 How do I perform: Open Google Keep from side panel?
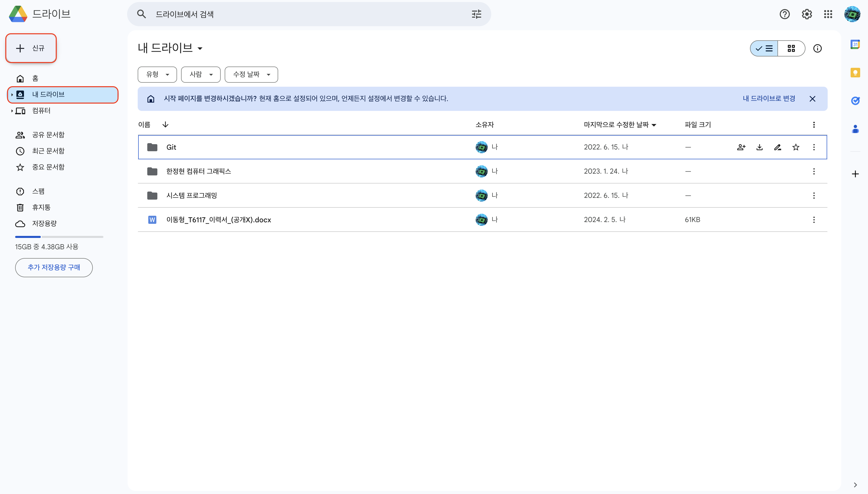tap(855, 73)
